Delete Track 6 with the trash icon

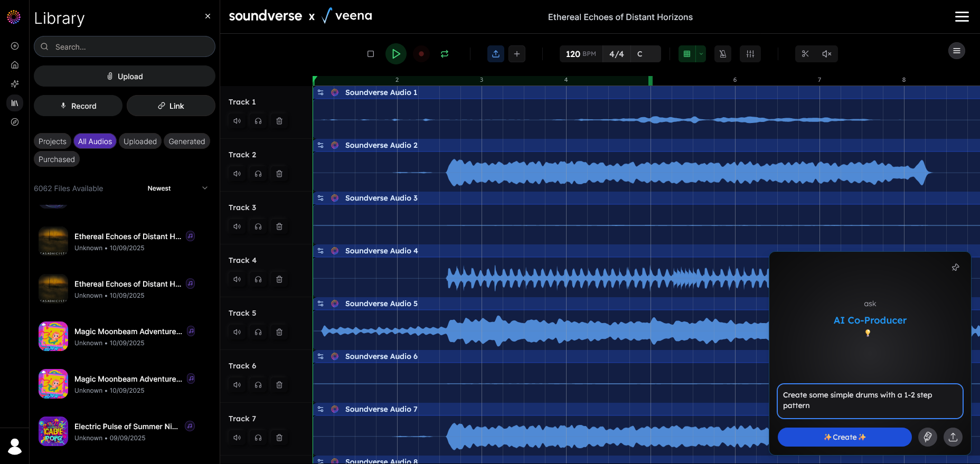pos(279,385)
